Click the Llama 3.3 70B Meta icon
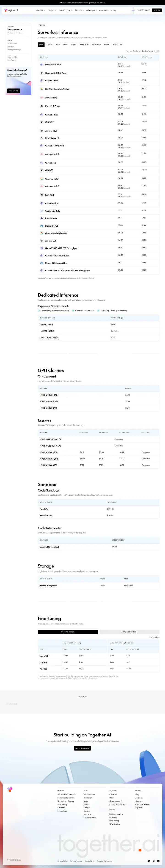The height and width of the screenshot is (868, 165). pyautogui.click(x=42, y=226)
